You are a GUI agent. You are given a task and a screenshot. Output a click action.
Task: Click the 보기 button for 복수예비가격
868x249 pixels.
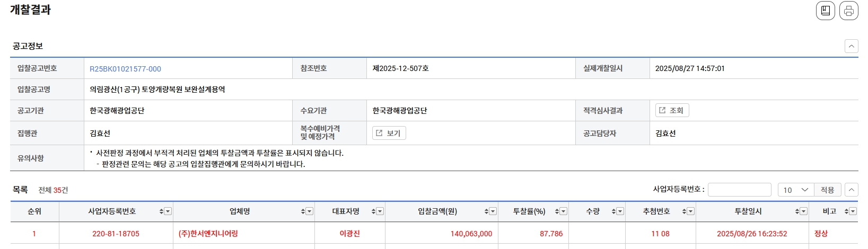point(389,133)
